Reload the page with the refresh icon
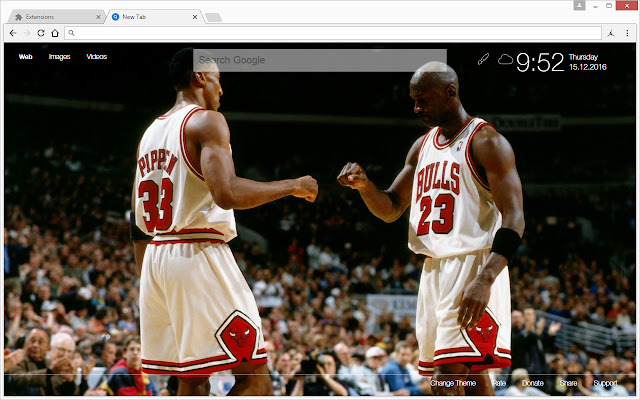Screen dimensions: 640x400 point(41,33)
